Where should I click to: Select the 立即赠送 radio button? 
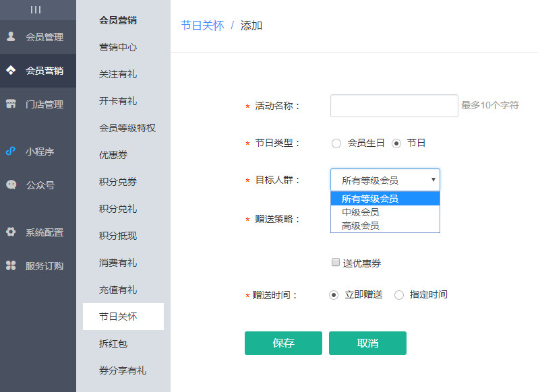click(x=334, y=295)
